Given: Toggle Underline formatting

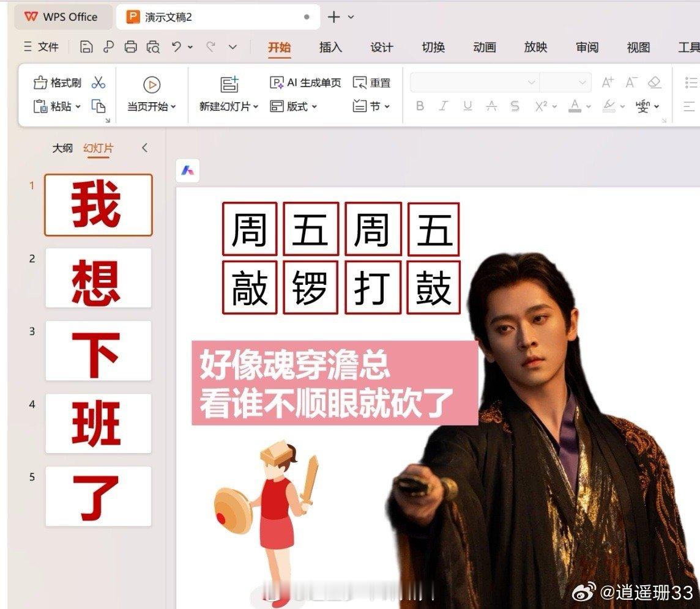Looking at the screenshot, I should click(467, 106).
